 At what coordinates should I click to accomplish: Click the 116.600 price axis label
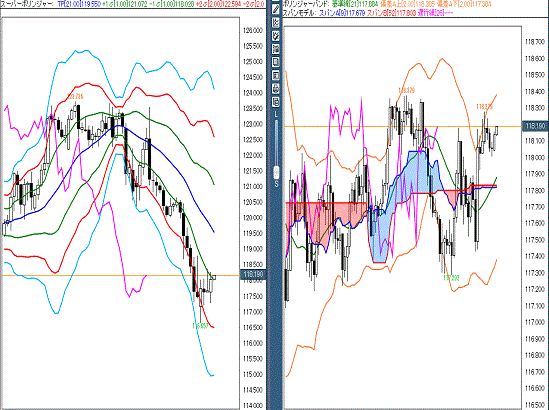[x=535, y=388]
